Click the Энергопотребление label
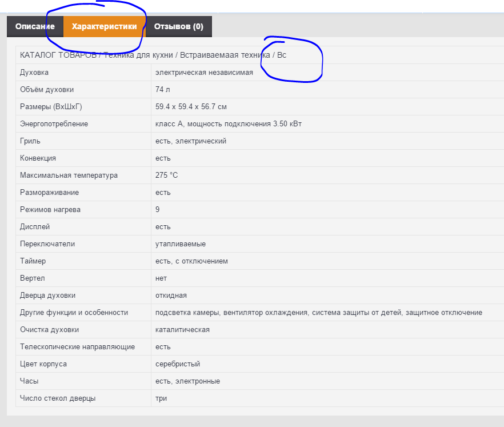 click(54, 124)
